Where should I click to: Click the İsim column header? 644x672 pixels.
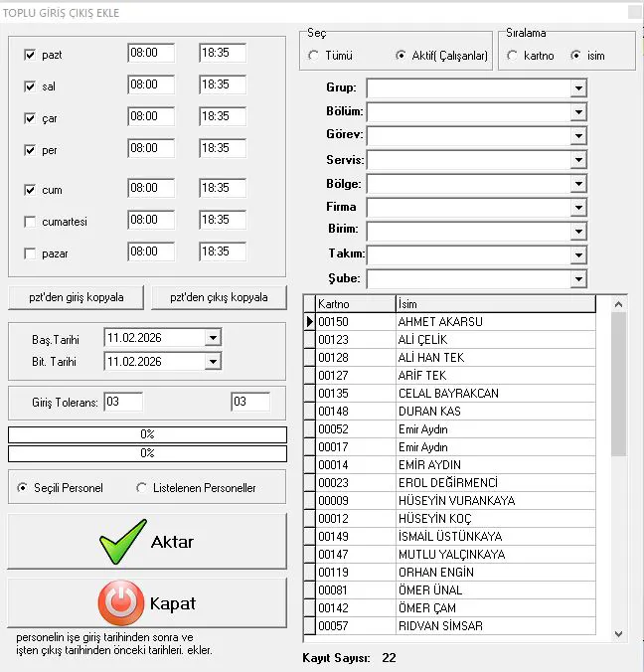click(x=494, y=303)
